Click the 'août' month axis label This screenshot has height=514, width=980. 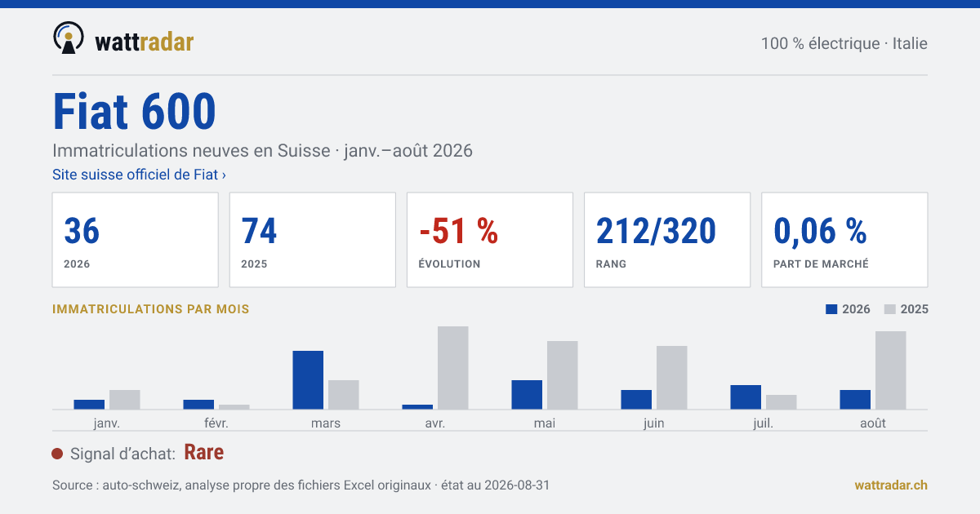click(873, 423)
